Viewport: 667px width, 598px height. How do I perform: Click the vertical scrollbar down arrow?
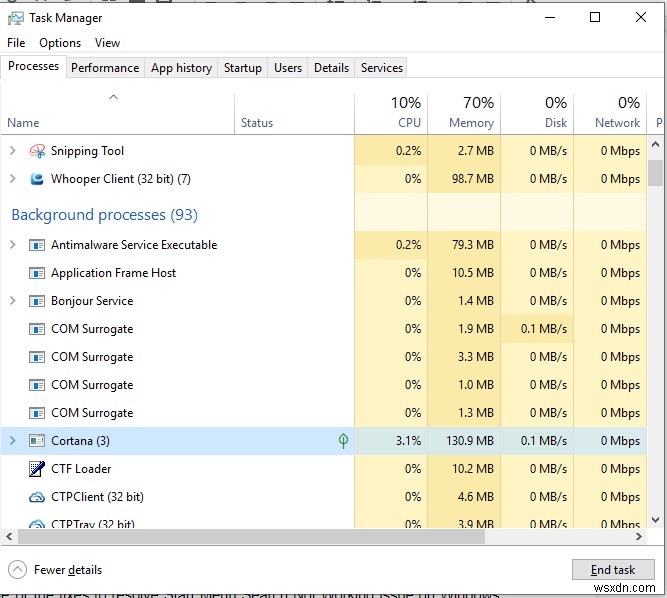(656, 520)
